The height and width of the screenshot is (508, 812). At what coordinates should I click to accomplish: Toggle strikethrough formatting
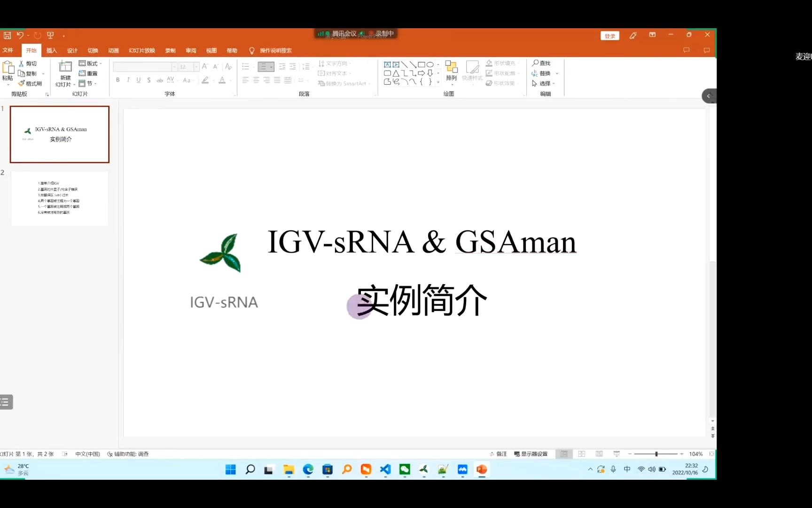pos(160,80)
